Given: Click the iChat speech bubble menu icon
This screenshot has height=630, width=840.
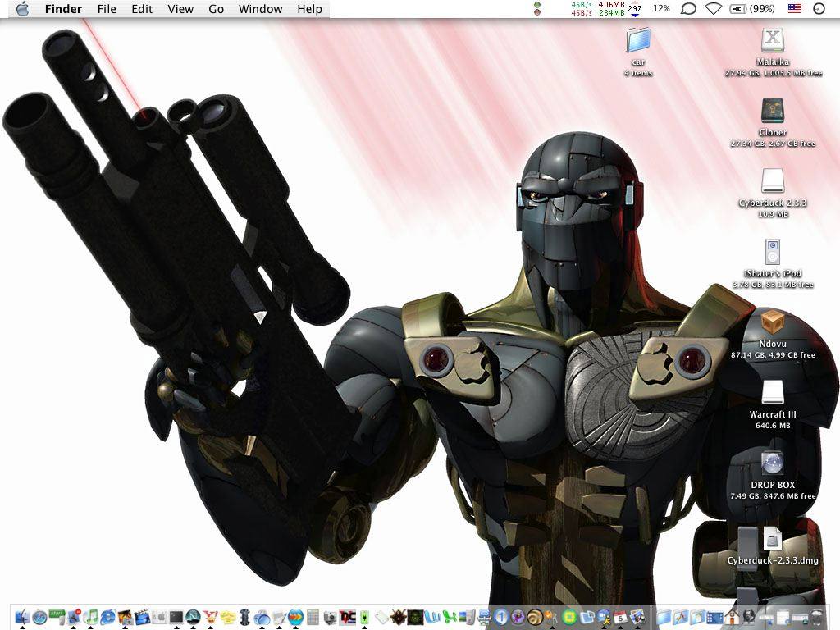Looking at the screenshot, I should pyautogui.click(x=689, y=9).
